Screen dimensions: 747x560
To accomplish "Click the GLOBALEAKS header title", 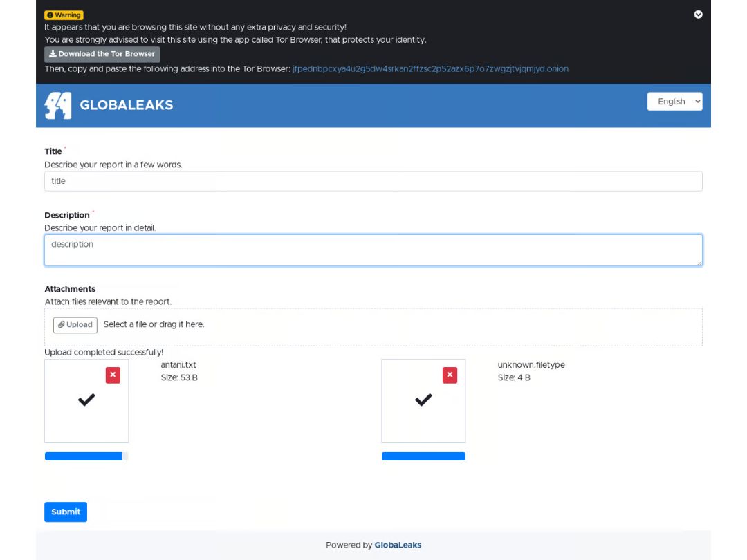I will (x=127, y=105).
